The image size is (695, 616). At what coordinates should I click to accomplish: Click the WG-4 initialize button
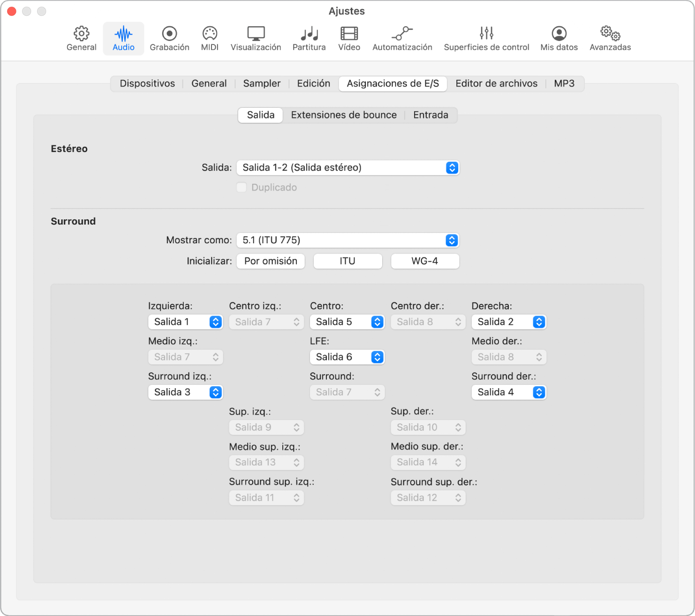point(425,261)
